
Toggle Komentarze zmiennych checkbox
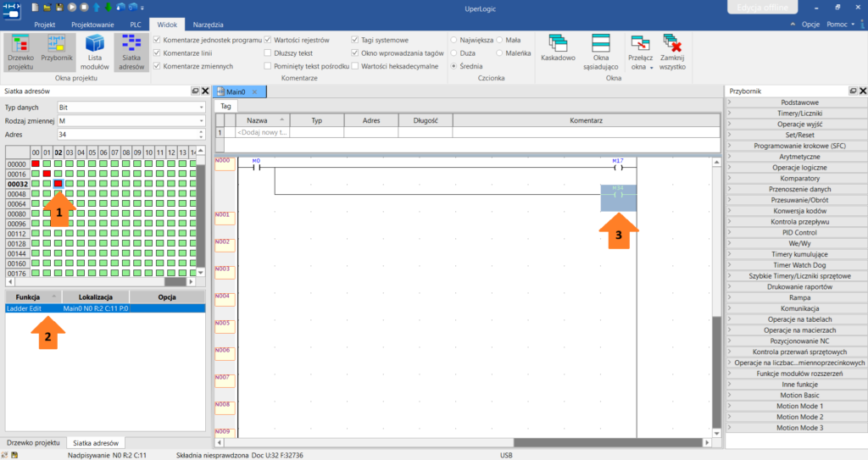(157, 66)
